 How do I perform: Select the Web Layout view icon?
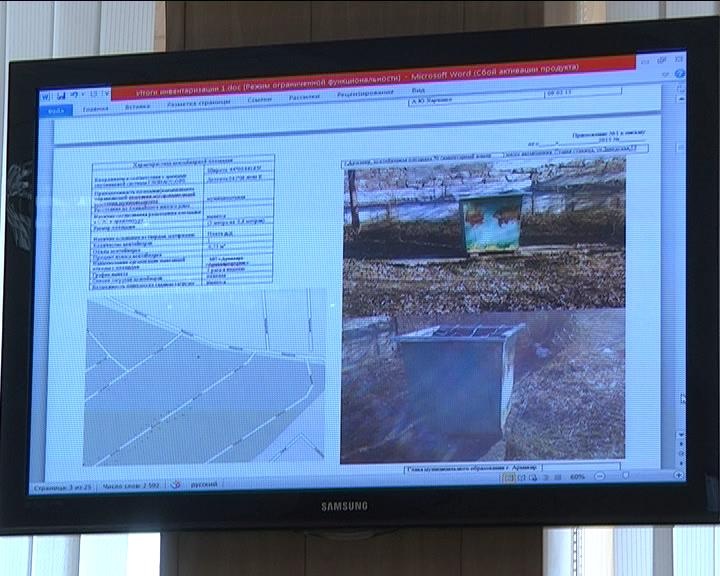(533, 478)
